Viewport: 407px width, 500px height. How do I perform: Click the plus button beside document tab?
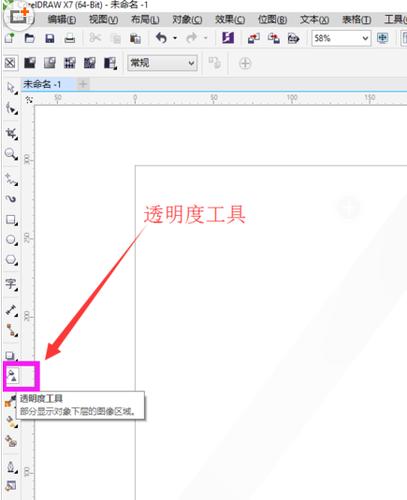click(x=83, y=84)
